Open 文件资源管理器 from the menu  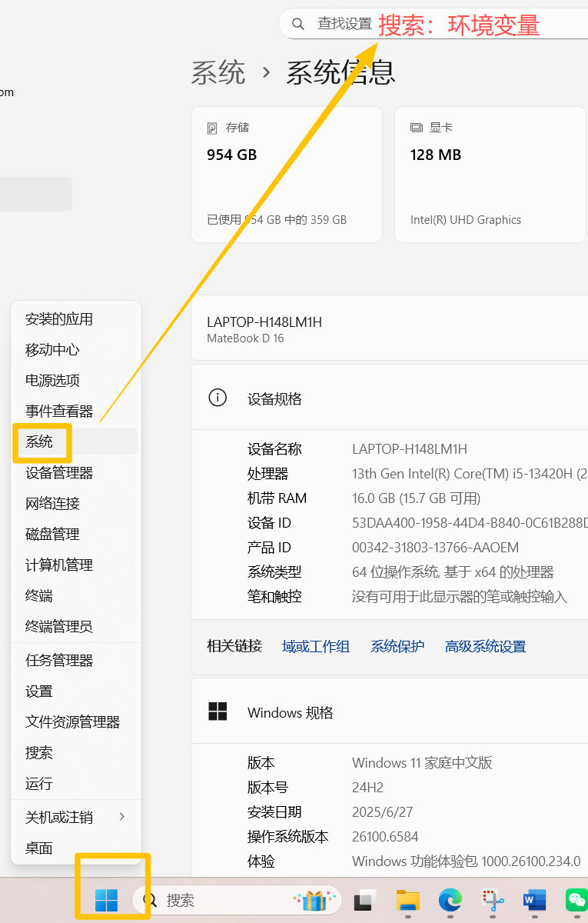[x=76, y=721]
